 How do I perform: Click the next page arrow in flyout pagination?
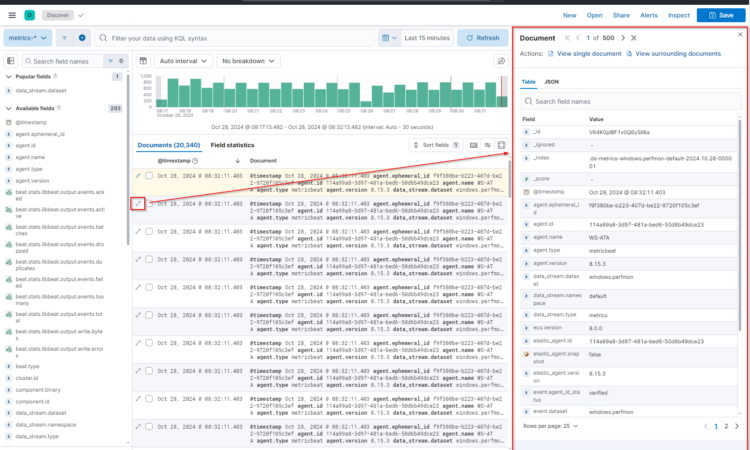click(x=737, y=426)
